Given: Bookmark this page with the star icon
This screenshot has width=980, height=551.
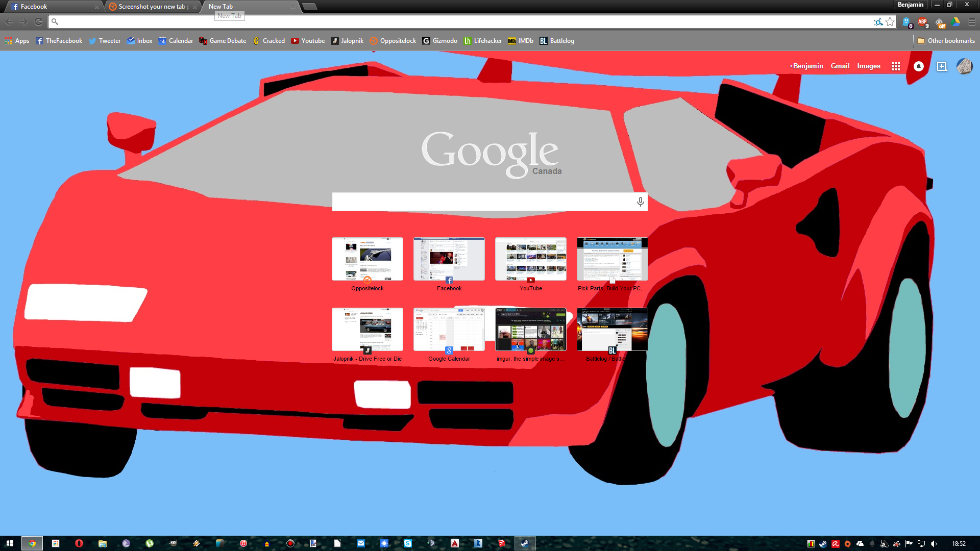Looking at the screenshot, I should 890,22.
